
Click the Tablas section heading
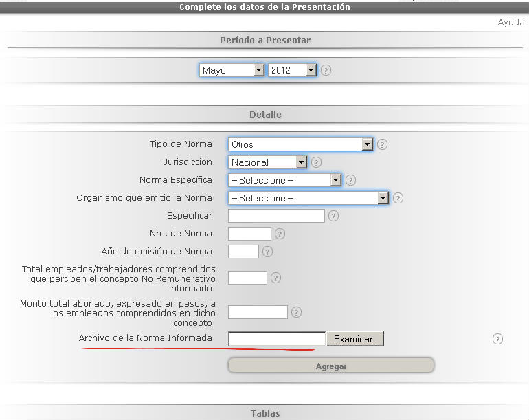pos(265,413)
